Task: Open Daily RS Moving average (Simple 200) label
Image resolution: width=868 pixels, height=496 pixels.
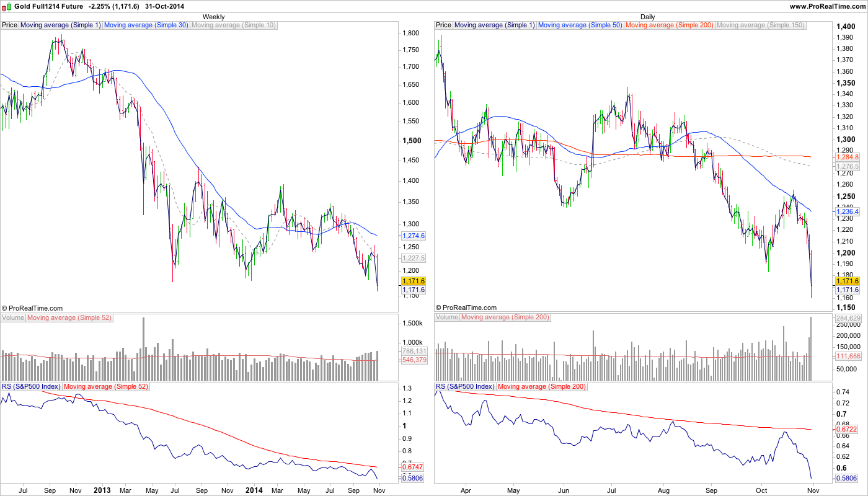Action: pyautogui.click(x=543, y=387)
